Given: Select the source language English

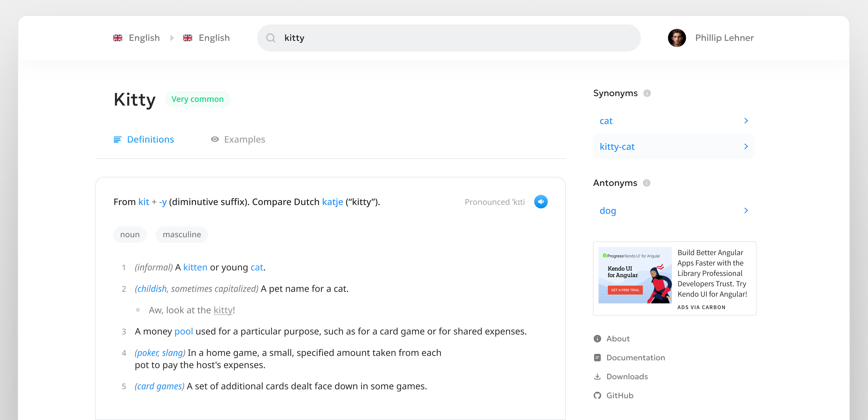Looking at the screenshot, I should [x=144, y=38].
